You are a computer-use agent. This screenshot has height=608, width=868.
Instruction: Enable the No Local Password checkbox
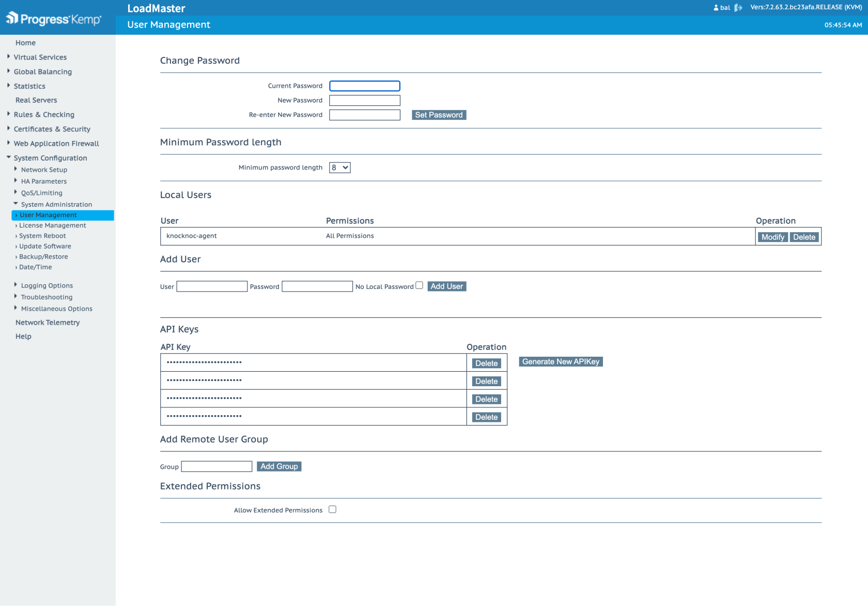420,285
